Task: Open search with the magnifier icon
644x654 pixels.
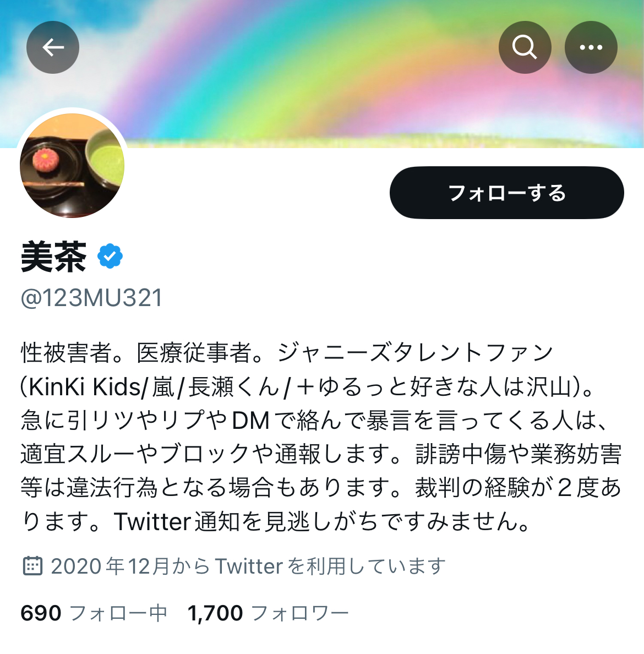Action: click(x=525, y=47)
